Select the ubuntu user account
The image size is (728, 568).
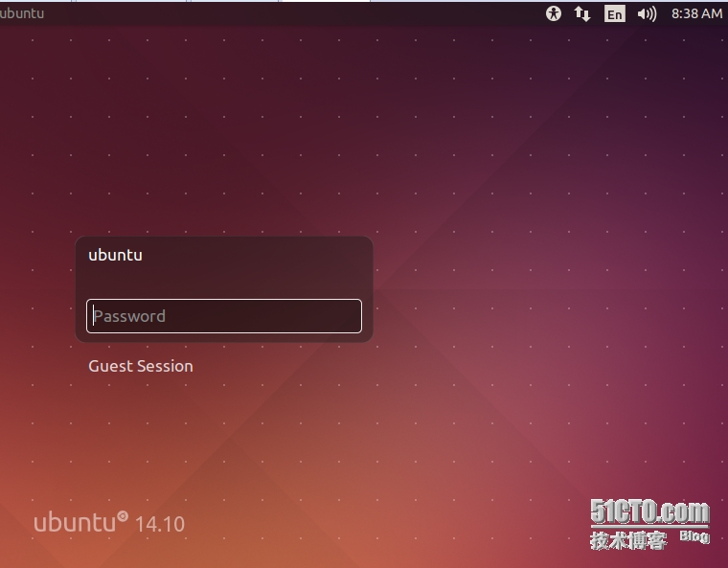[x=115, y=255]
